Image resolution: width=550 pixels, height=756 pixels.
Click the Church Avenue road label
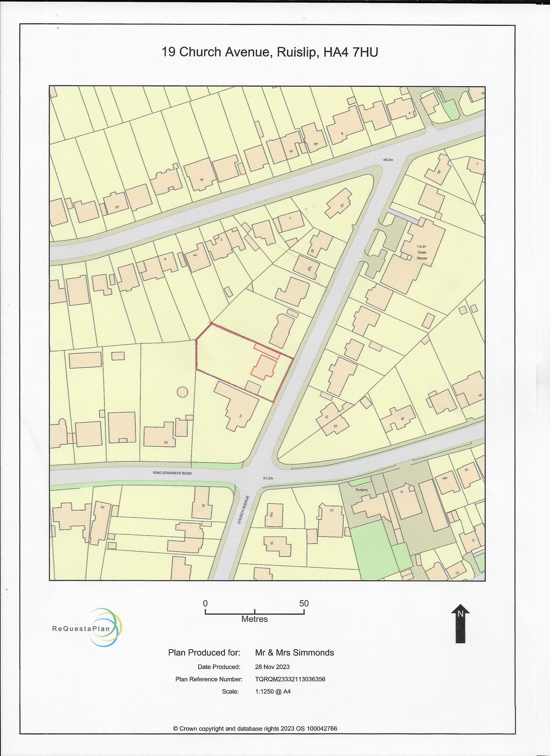(x=244, y=510)
